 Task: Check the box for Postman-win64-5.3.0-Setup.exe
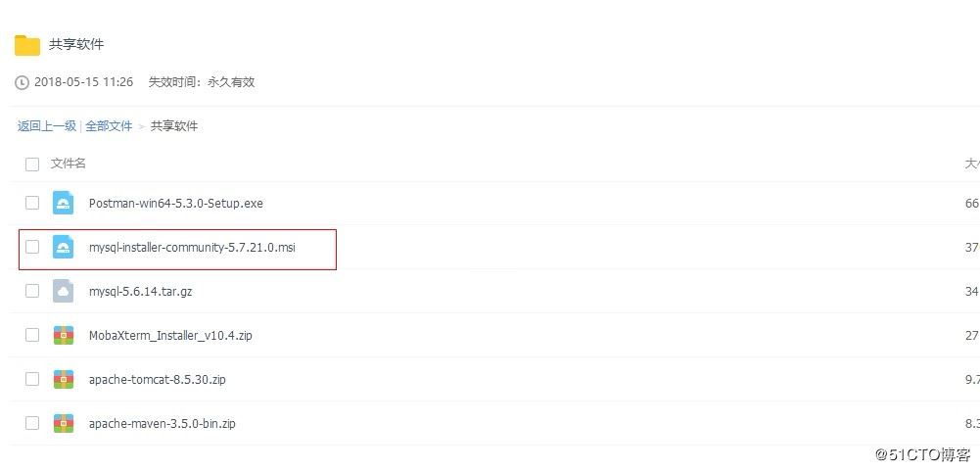[x=32, y=203]
